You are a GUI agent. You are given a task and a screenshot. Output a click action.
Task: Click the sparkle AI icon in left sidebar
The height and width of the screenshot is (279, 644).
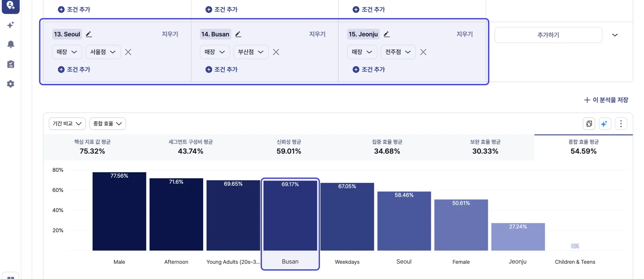[10, 25]
